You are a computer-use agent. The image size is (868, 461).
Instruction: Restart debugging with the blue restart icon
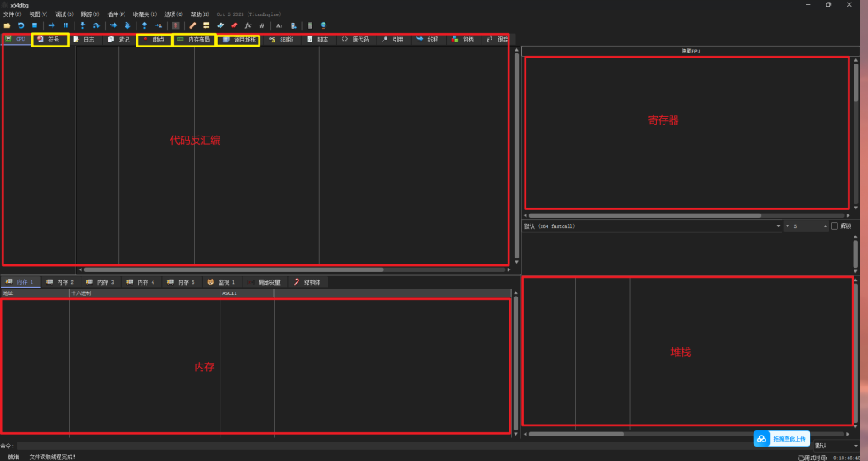20,25
